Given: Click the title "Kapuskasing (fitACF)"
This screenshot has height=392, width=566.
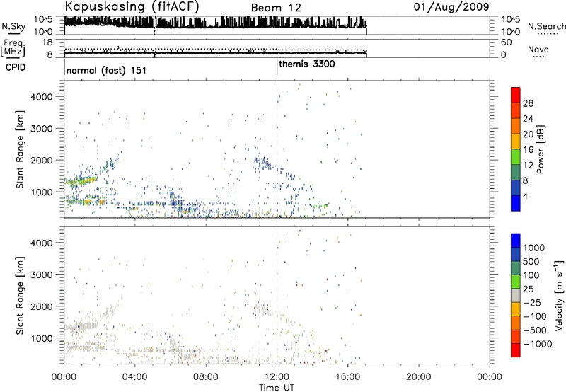Looking at the screenshot, I should click(132, 6).
